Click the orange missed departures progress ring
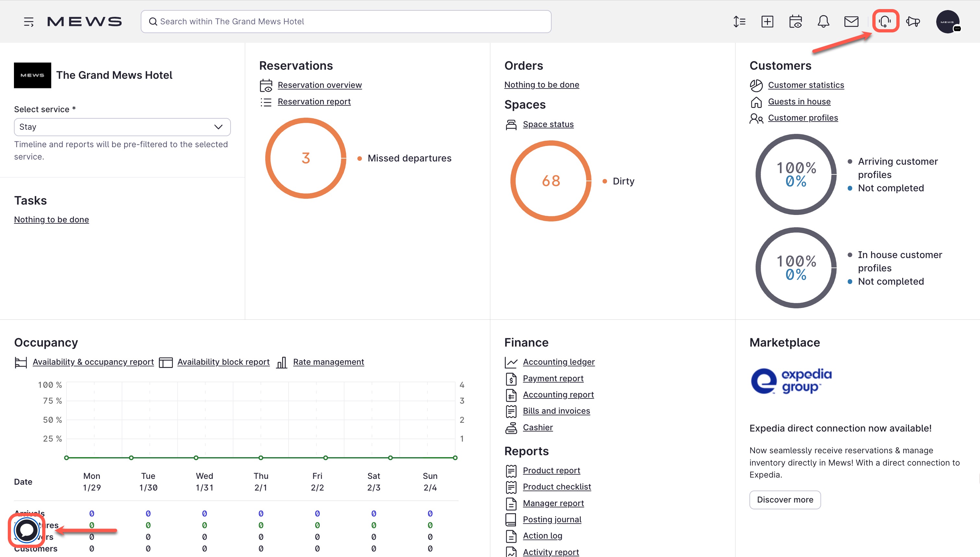 pos(305,158)
